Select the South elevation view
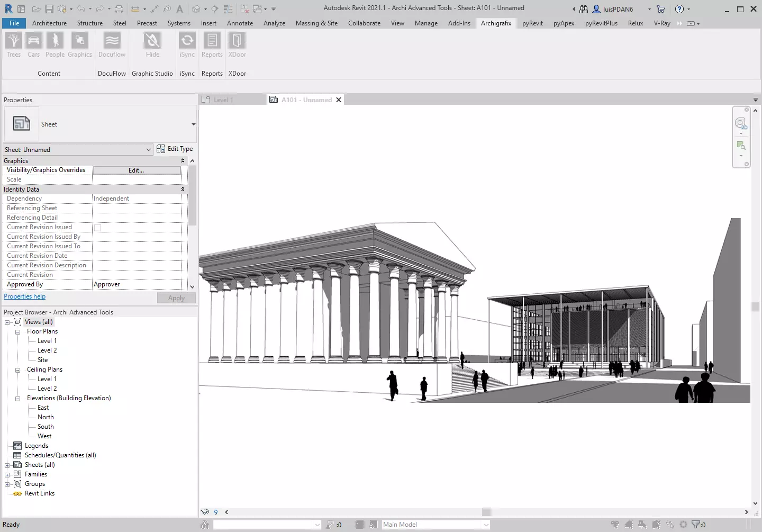762x532 pixels. 46,427
